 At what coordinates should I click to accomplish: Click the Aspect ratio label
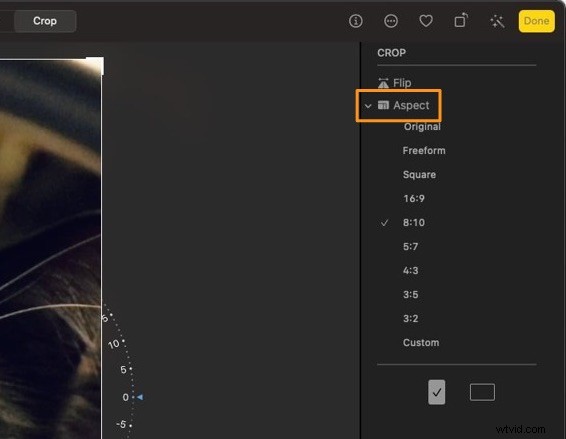point(411,105)
